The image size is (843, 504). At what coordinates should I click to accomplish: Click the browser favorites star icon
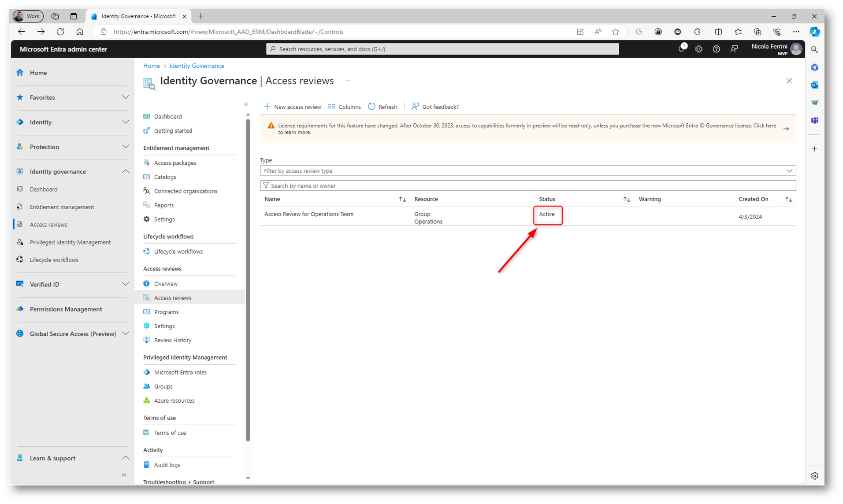pyautogui.click(x=615, y=32)
